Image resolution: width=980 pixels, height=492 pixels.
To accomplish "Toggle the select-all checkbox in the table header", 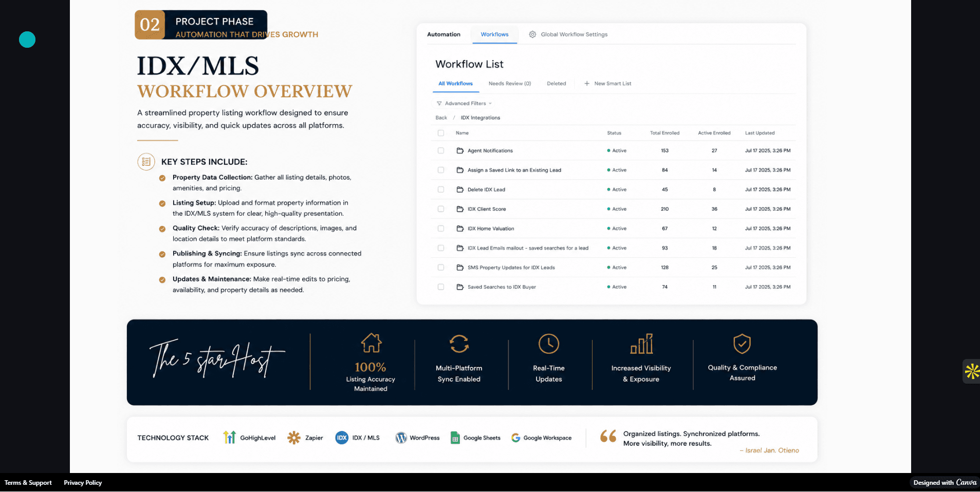I will (441, 133).
